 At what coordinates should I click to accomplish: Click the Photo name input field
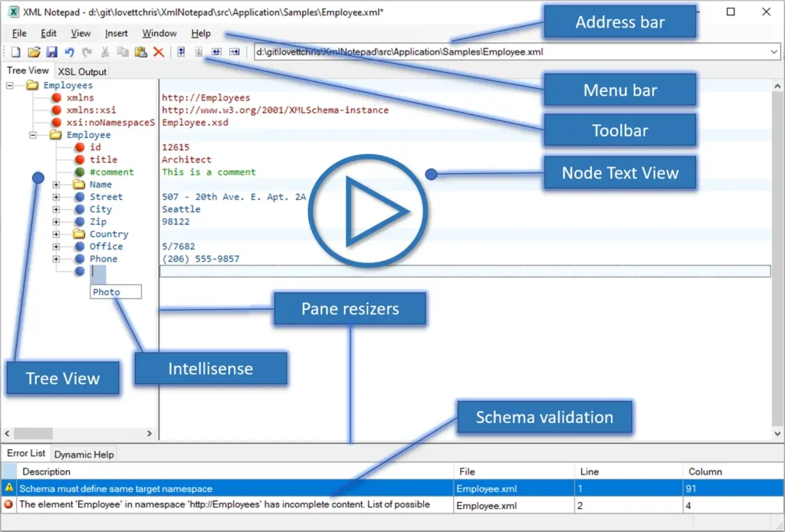coord(115,292)
